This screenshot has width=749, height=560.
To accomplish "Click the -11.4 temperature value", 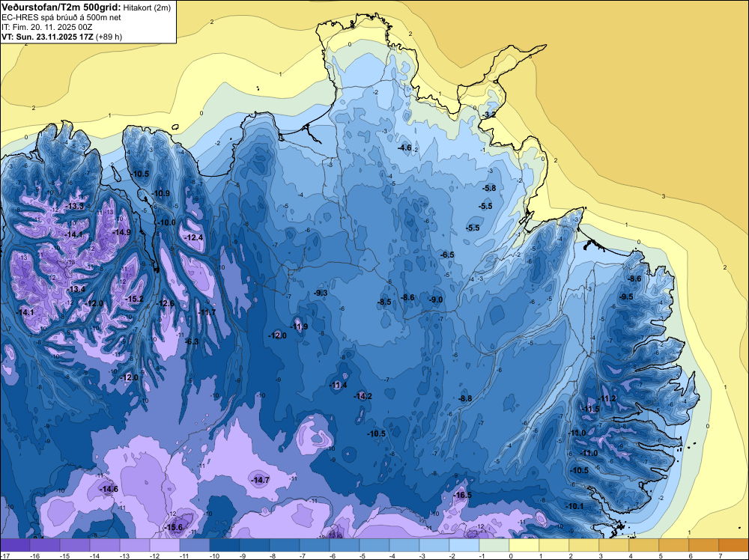I will point(339,385).
